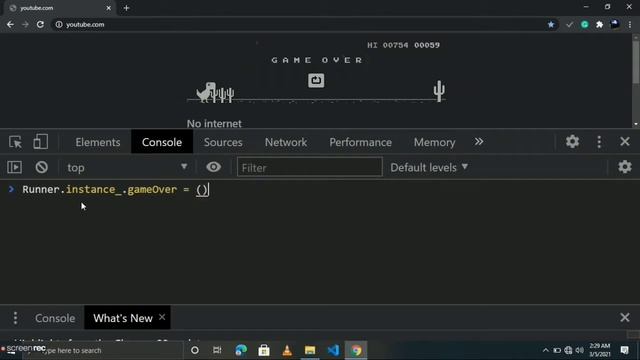Open the Elements tab

point(98,142)
